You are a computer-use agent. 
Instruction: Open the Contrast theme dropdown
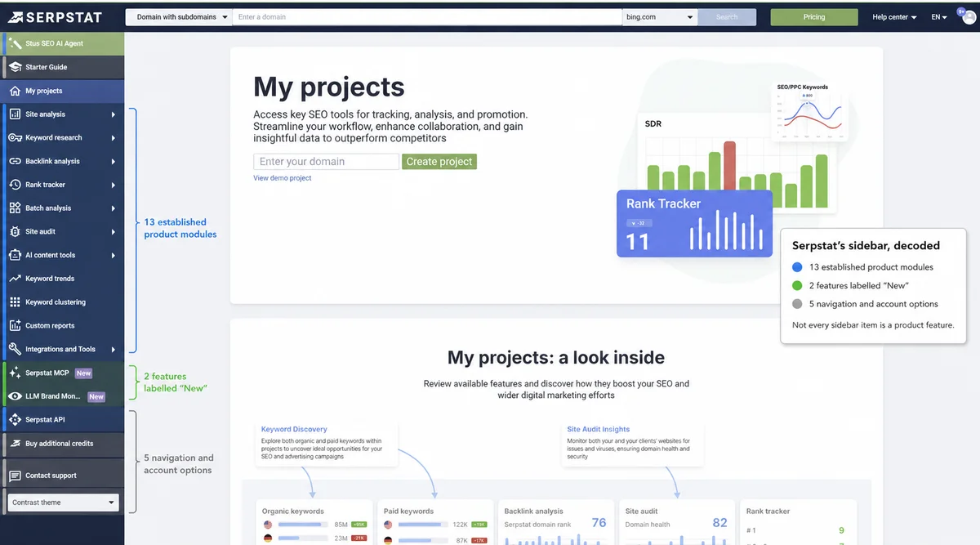[x=64, y=503]
